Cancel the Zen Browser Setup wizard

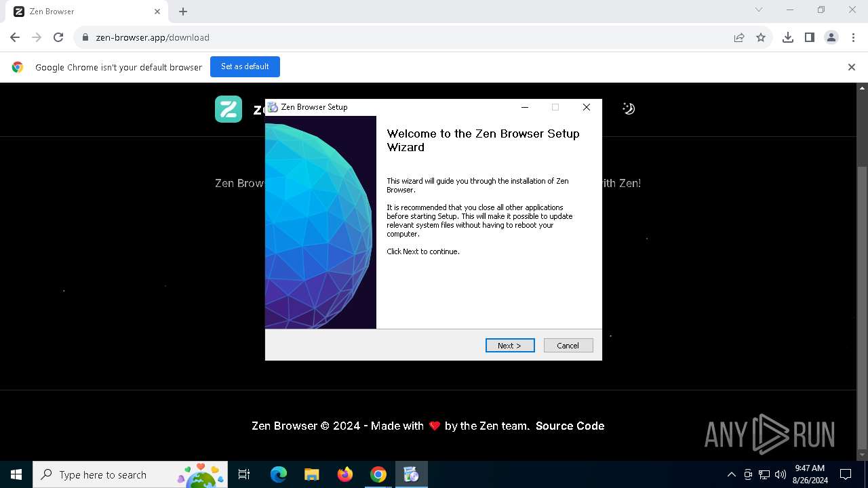[x=568, y=346]
